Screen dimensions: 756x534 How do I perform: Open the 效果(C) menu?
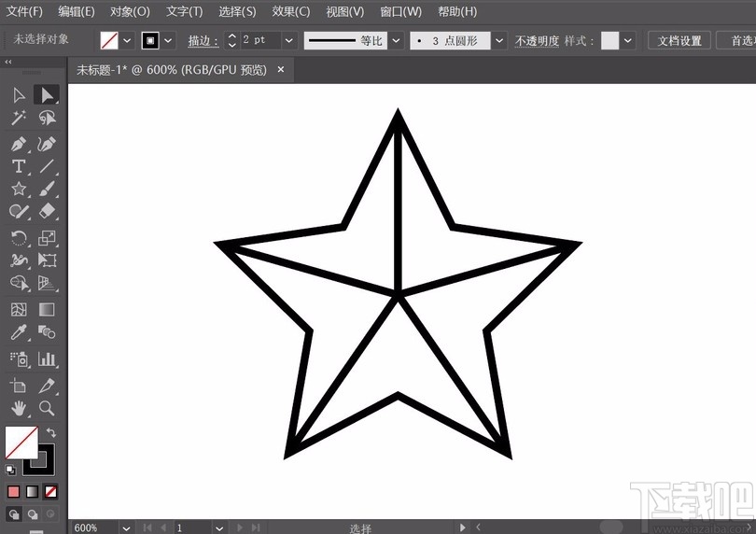(290, 11)
